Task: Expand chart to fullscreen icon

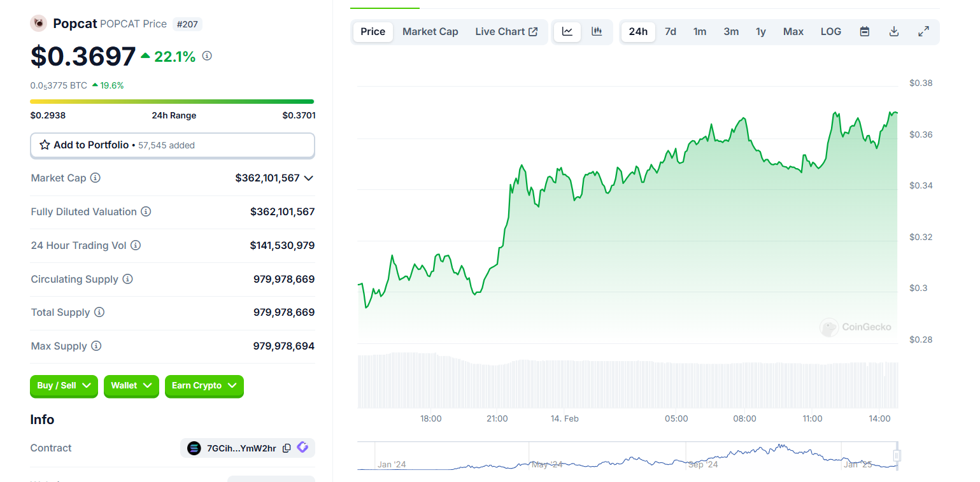Action: click(923, 32)
